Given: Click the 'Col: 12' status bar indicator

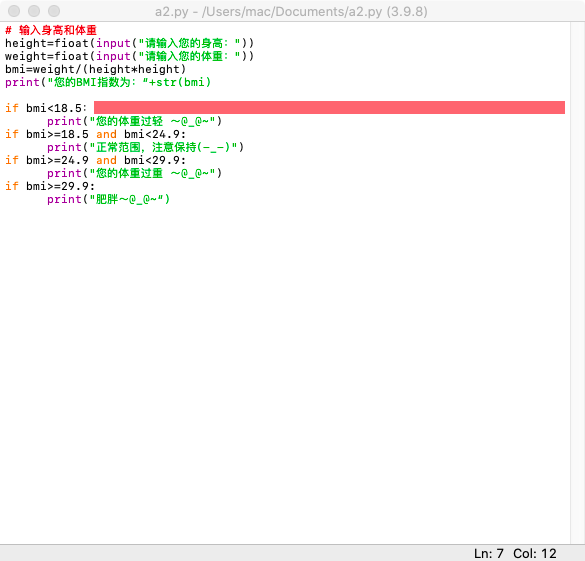Looking at the screenshot, I should tap(535, 553).
